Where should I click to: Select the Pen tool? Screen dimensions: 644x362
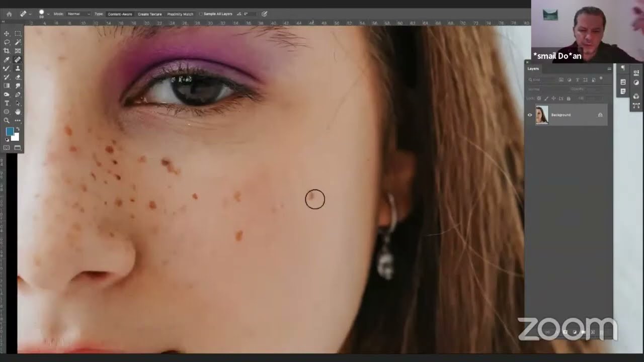pos(18,94)
